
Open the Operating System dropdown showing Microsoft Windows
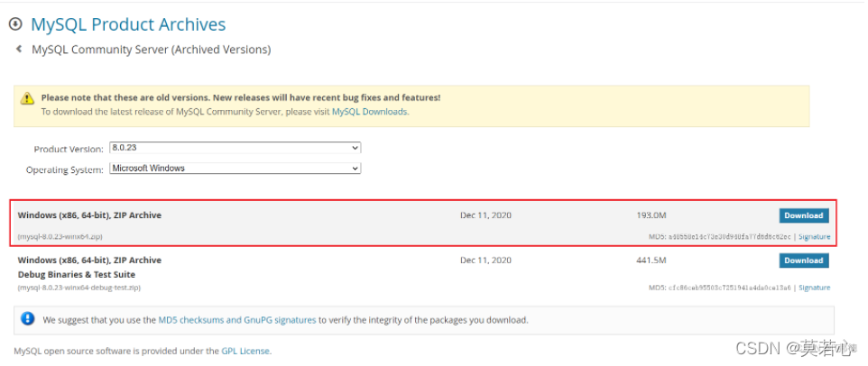coord(235,168)
